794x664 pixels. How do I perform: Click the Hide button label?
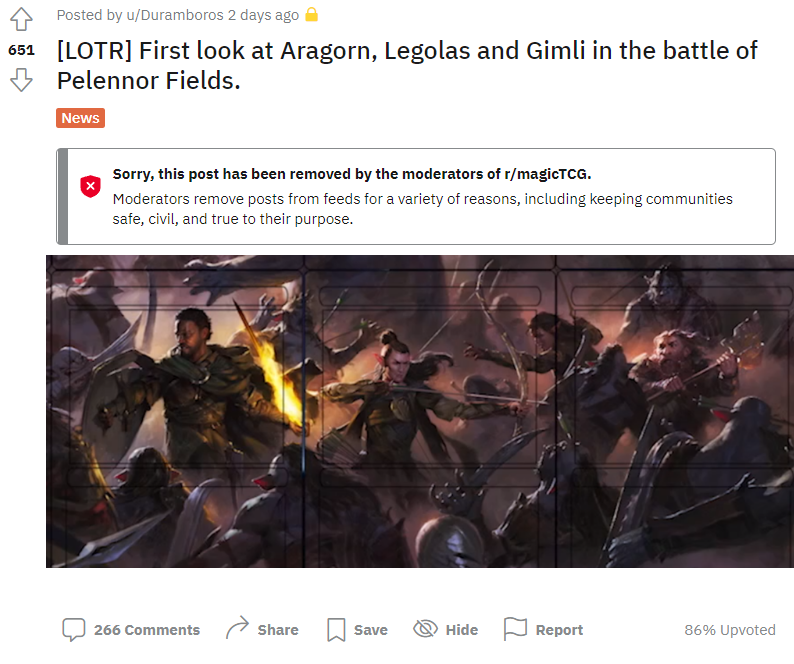pyautogui.click(x=462, y=630)
